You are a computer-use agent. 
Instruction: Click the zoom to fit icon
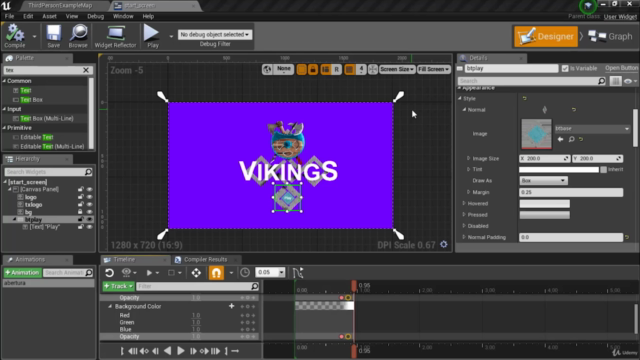pos(373,69)
